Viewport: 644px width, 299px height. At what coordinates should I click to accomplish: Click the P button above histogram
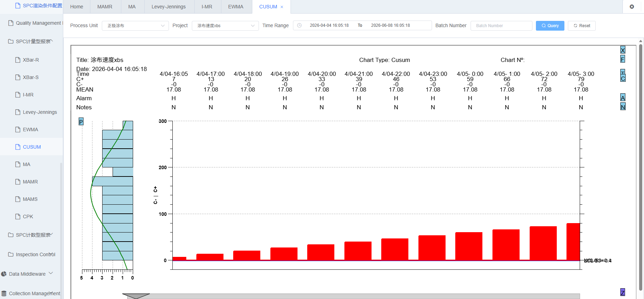click(x=81, y=121)
